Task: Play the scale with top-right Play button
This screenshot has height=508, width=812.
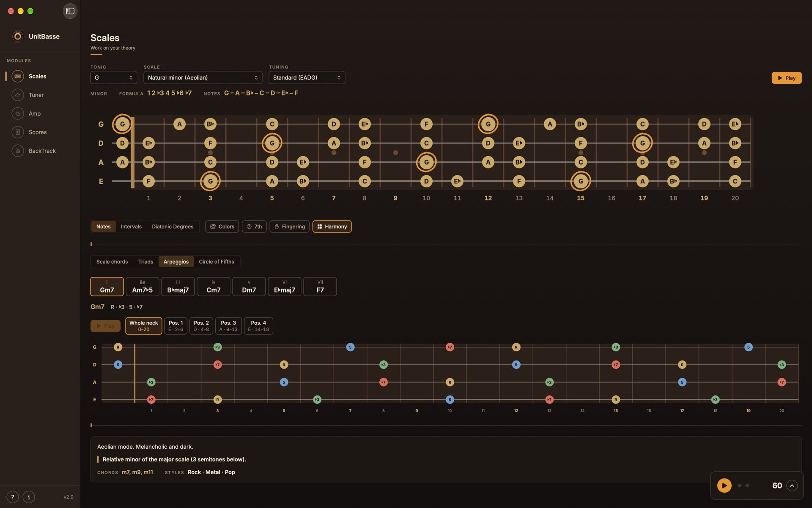Action: pyautogui.click(x=786, y=78)
